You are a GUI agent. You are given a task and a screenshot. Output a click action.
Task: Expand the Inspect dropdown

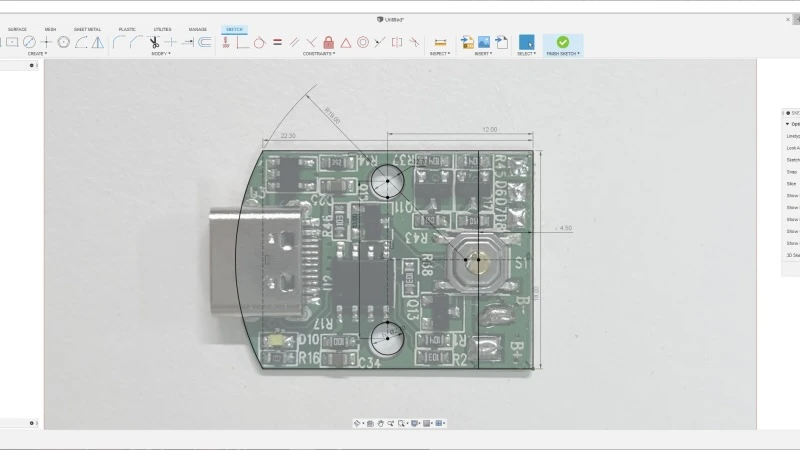(x=439, y=53)
